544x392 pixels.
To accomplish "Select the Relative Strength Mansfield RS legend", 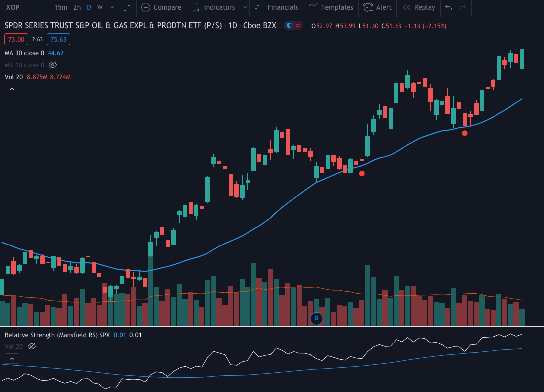I will (57, 335).
